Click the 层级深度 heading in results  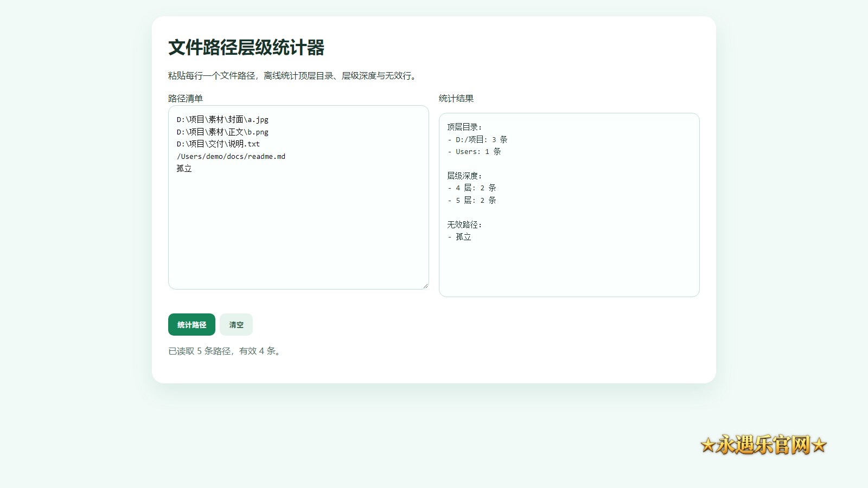pyautogui.click(x=464, y=176)
